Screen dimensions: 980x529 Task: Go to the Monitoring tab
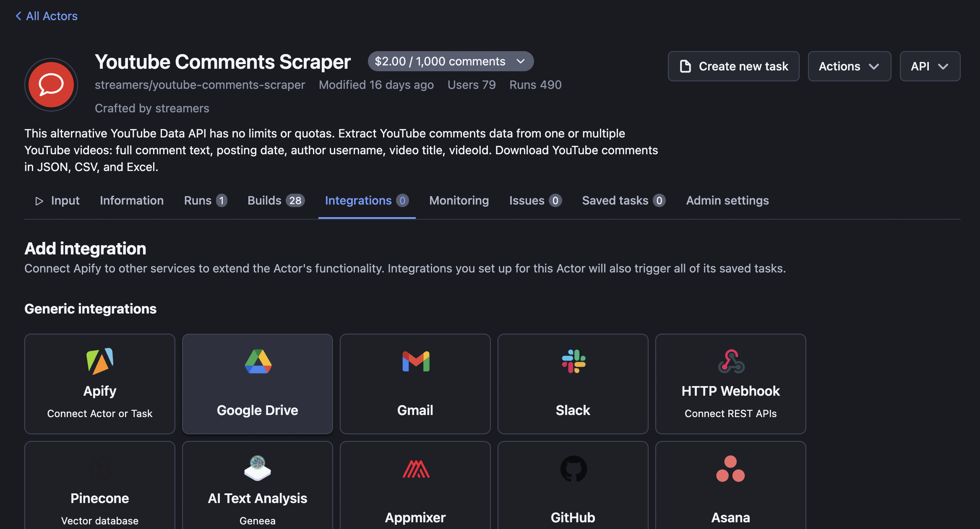[x=459, y=201]
